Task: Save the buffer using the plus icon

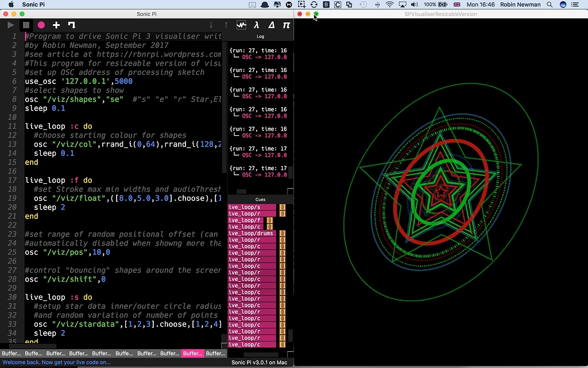Action: [x=56, y=25]
